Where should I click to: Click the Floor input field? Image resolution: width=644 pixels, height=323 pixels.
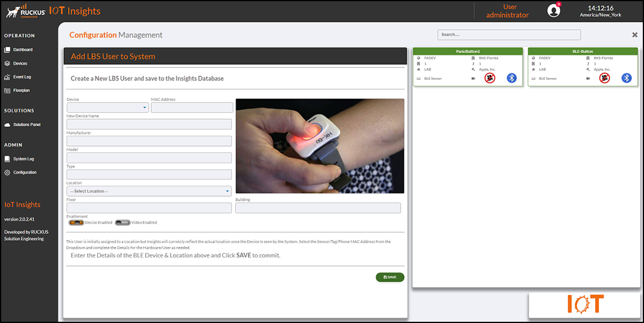pyautogui.click(x=149, y=208)
